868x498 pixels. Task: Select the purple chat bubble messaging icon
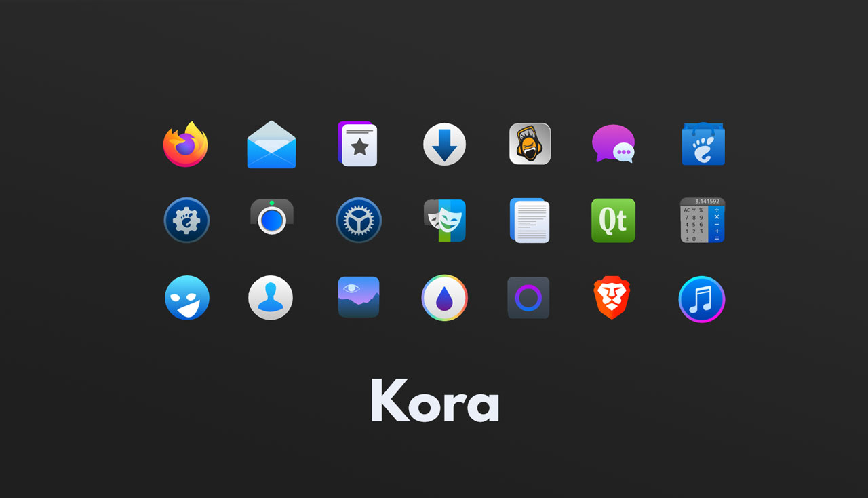(613, 144)
